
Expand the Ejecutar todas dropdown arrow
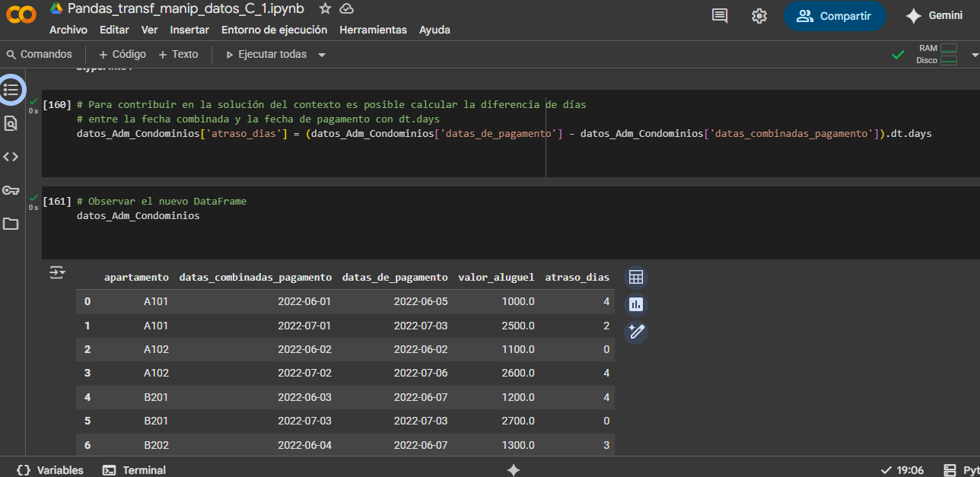click(x=322, y=55)
